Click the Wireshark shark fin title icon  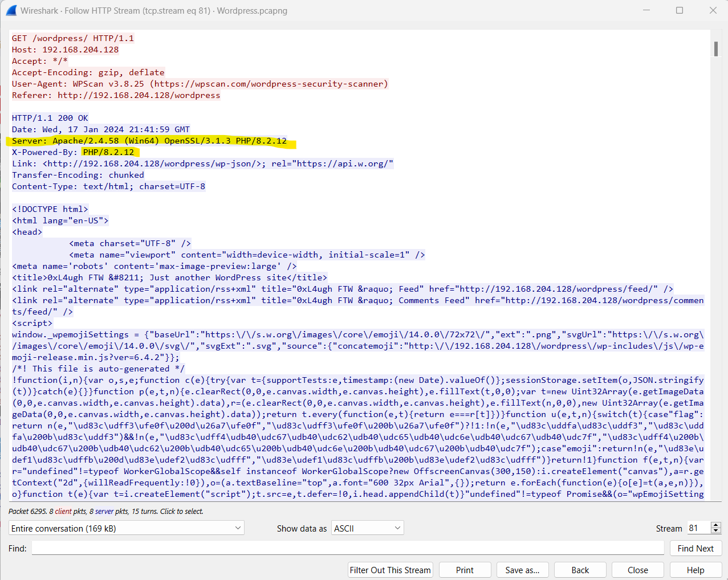11,10
